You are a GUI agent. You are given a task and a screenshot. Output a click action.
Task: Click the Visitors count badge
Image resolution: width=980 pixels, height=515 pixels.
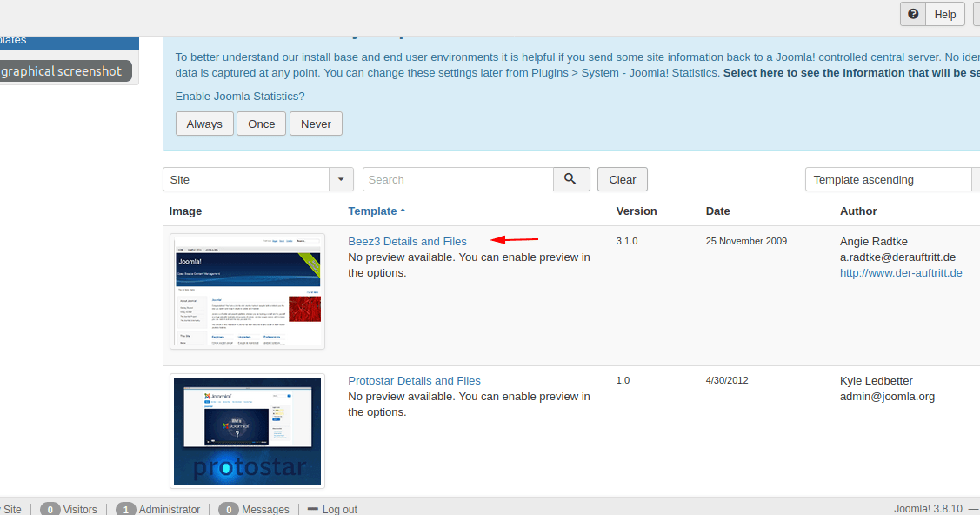point(51,509)
